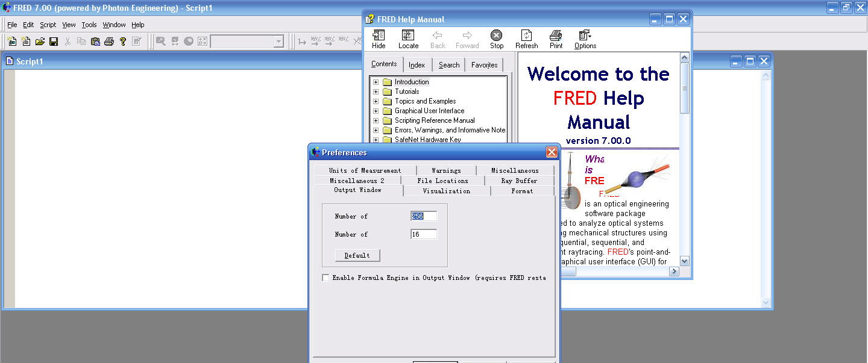Select the Tutorials entry in help contents
868x363 pixels.
pos(407,92)
